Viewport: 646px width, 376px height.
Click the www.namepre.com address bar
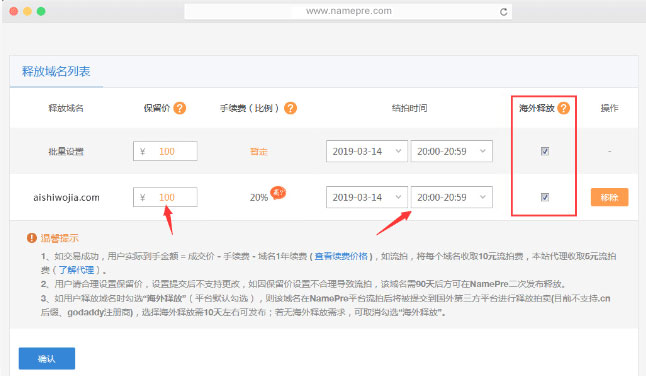[349, 12]
